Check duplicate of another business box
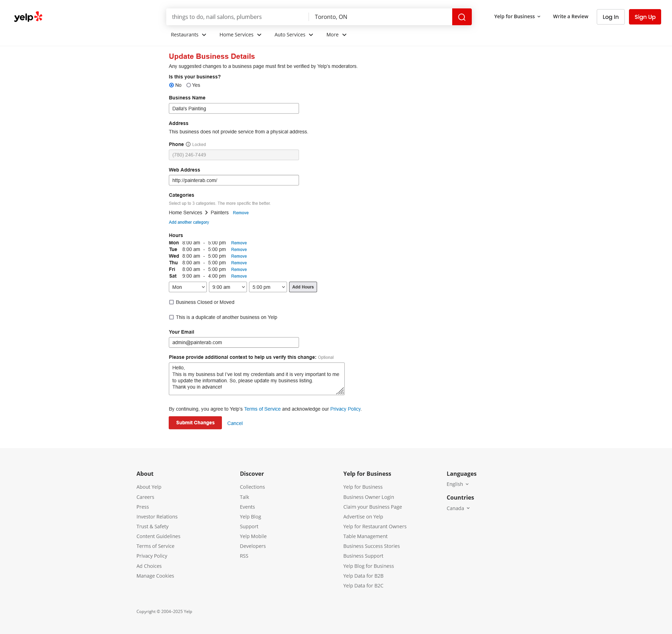Viewport: 672px width, 634px height. [171, 317]
